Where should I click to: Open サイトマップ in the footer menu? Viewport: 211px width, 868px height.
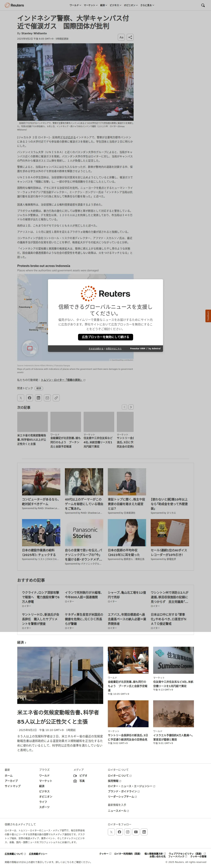(x=12, y=786)
